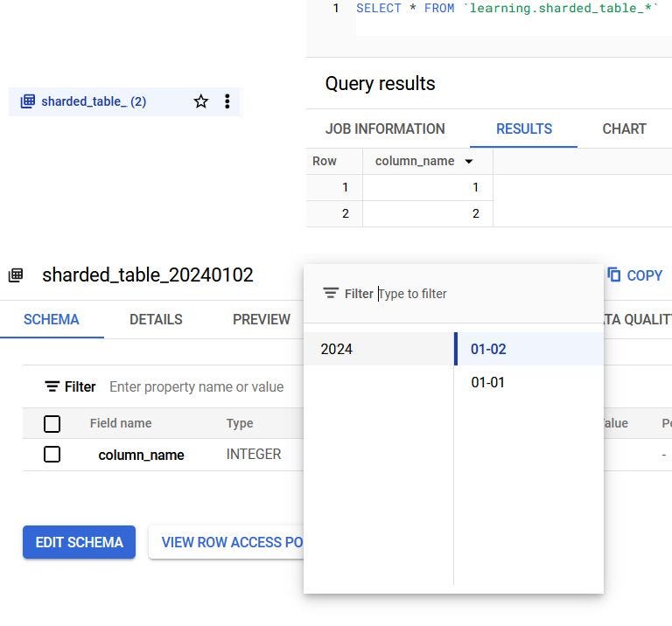
Task: Click the EDIT SCHEMA button
Action: (80, 542)
